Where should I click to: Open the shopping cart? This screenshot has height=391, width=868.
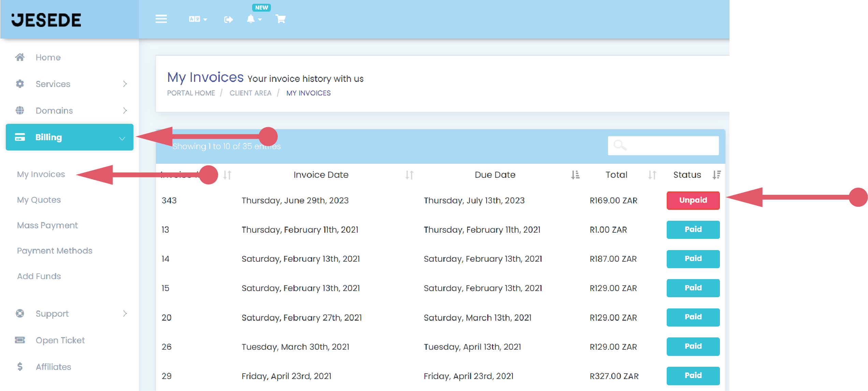(280, 19)
